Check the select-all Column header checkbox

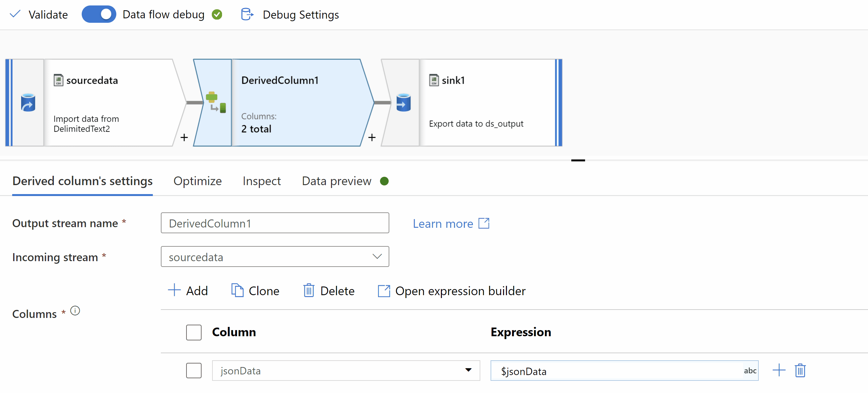click(194, 332)
